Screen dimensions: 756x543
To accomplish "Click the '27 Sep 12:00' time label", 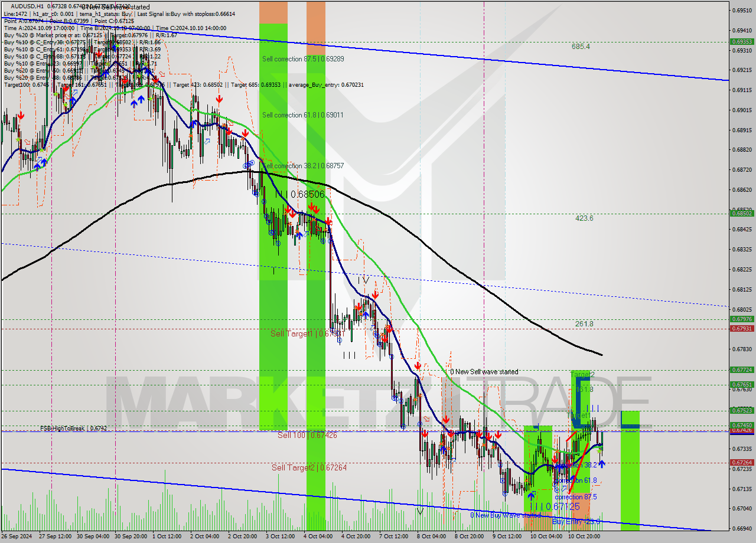I will point(57,537).
